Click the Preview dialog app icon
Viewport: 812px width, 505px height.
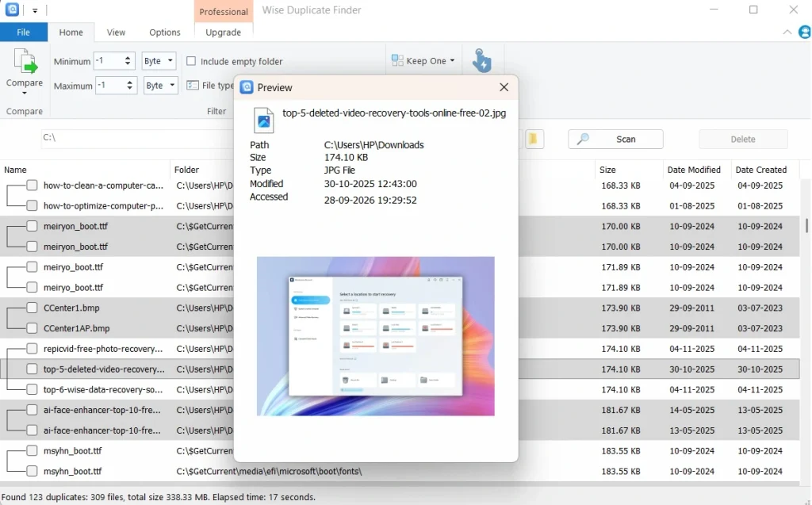coord(247,87)
